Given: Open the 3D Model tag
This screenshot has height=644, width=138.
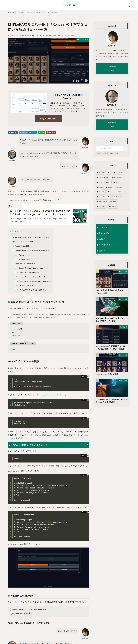Looking at the screenshot, I should click(x=101, y=172).
